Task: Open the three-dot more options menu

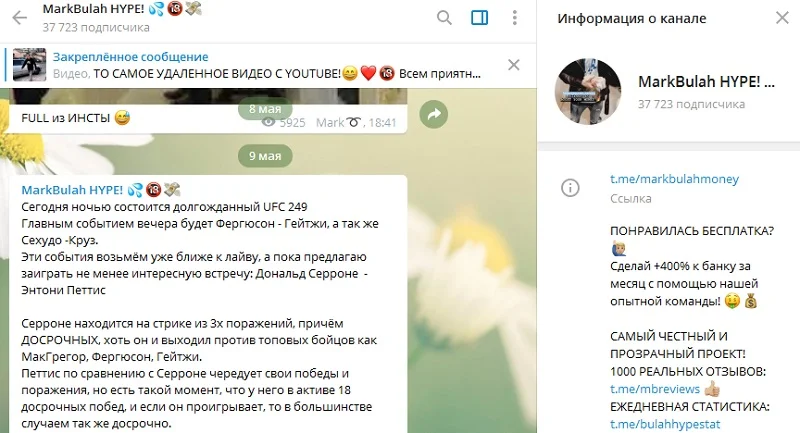Action: [514, 18]
